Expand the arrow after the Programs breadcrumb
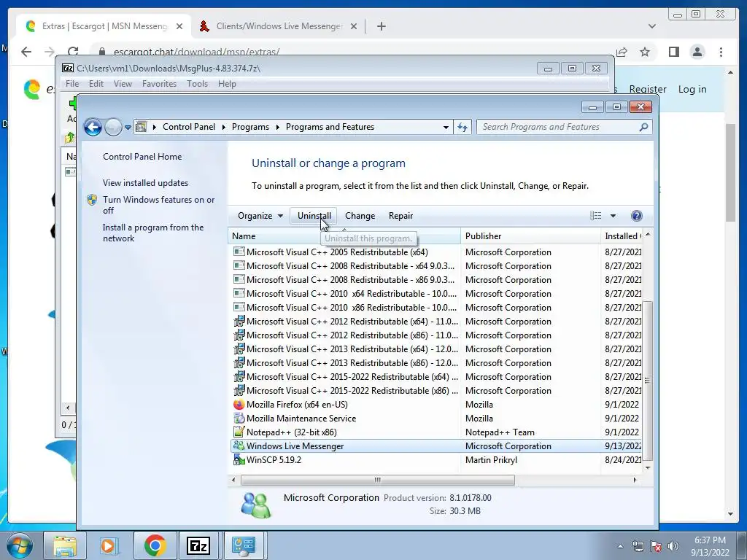This screenshot has height=560, width=747. [278, 127]
